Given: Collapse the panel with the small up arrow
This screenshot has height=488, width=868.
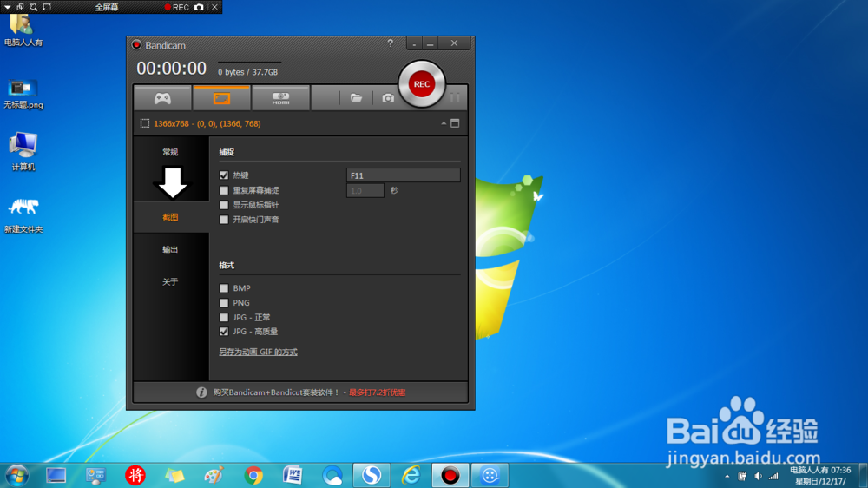Looking at the screenshot, I should click(x=444, y=123).
